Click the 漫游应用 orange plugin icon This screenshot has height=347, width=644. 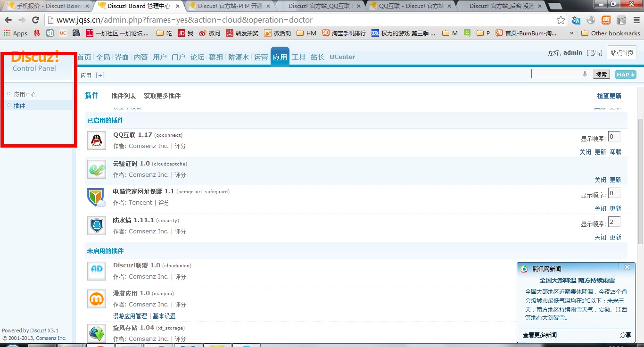[x=97, y=299]
